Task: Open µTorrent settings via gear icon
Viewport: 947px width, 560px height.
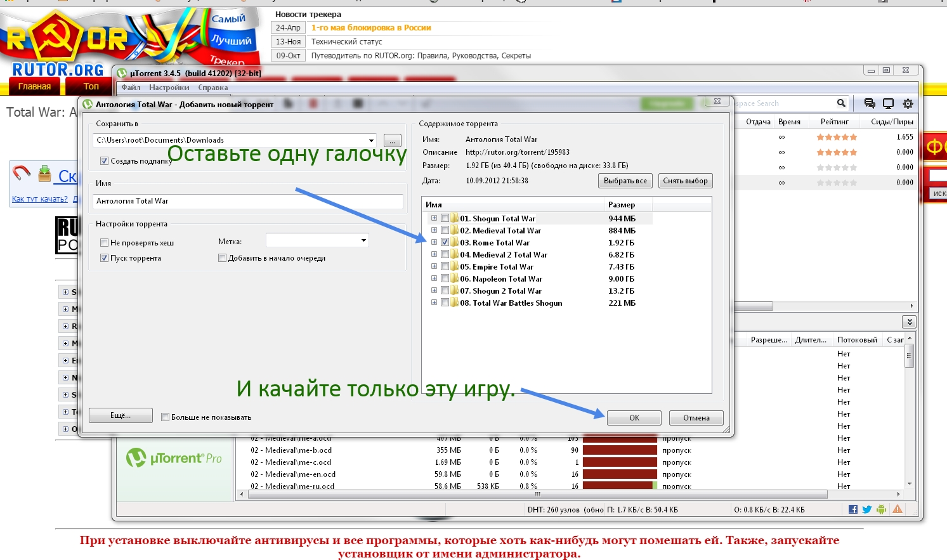Action: point(907,103)
